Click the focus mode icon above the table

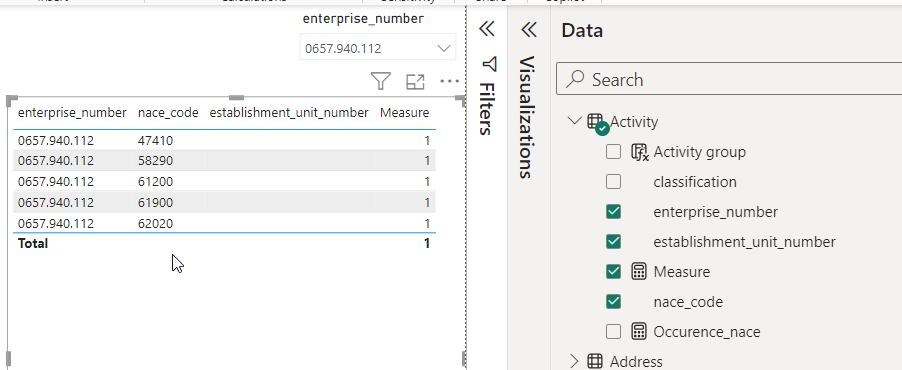pos(415,82)
